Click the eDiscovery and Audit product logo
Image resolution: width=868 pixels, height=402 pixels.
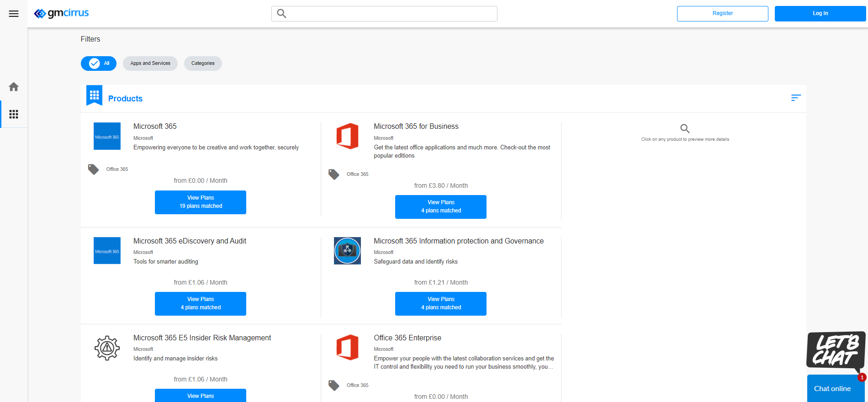coord(107,250)
